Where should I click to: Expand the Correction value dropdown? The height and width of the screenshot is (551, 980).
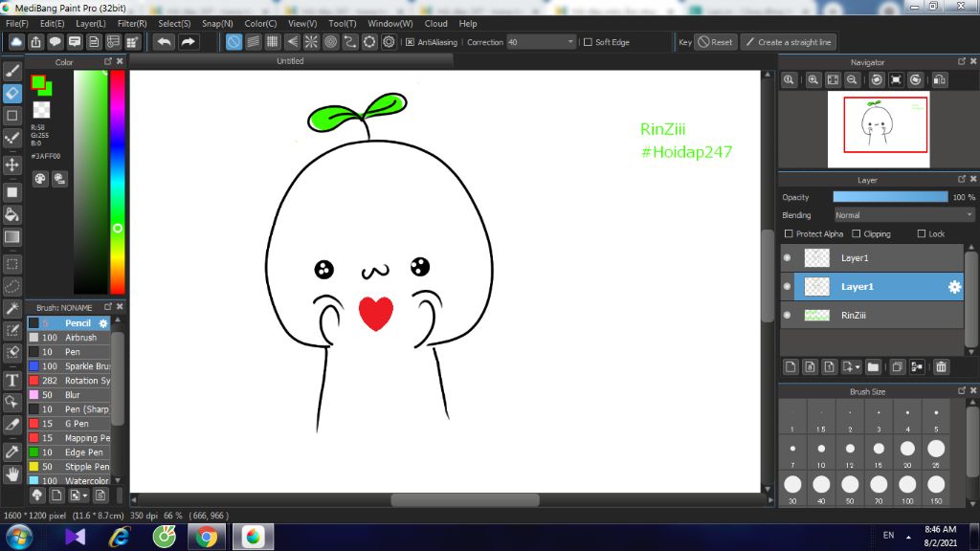pos(571,42)
